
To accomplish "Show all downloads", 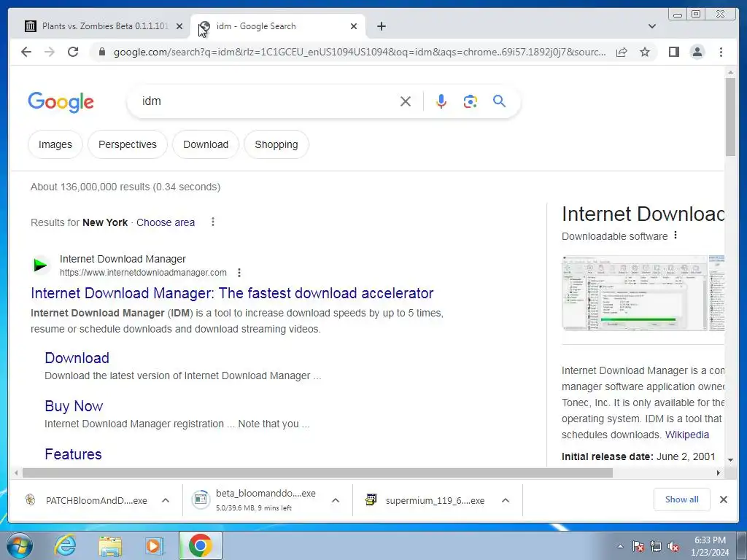I will 682,499.
